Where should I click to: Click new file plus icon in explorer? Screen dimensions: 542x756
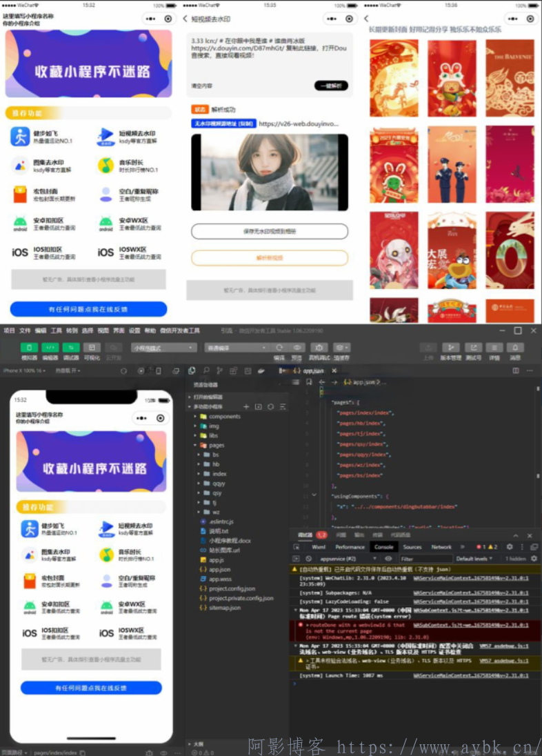tap(246, 407)
